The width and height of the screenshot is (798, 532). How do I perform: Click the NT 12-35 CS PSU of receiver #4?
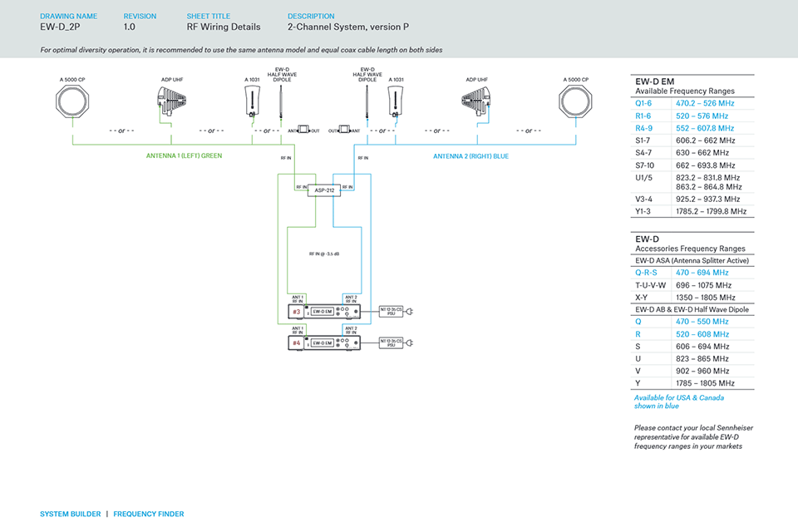(x=391, y=342)
